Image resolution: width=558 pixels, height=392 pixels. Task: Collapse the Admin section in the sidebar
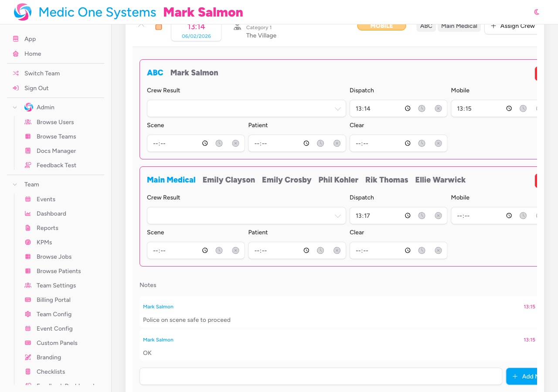coord(14,107)
